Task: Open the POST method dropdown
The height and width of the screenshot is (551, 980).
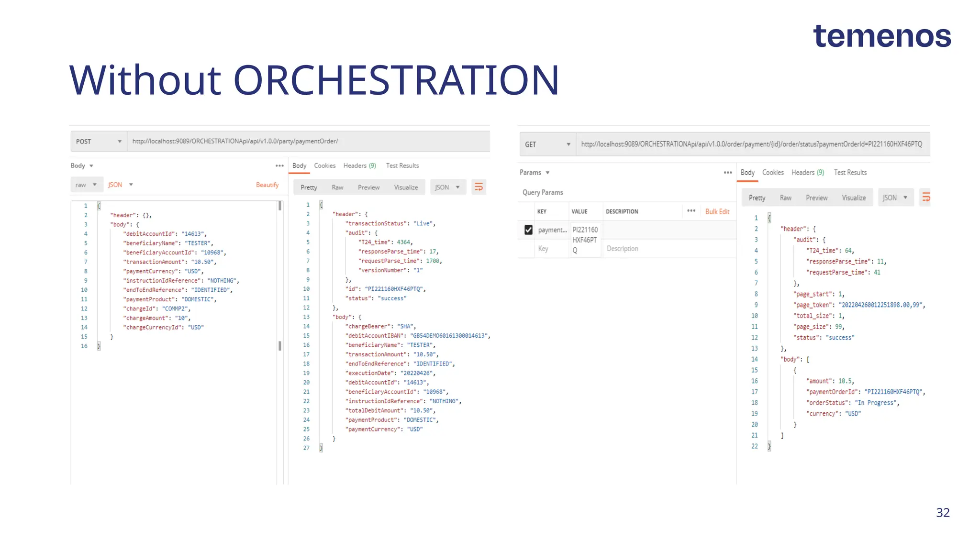Action: click(99, 142)
